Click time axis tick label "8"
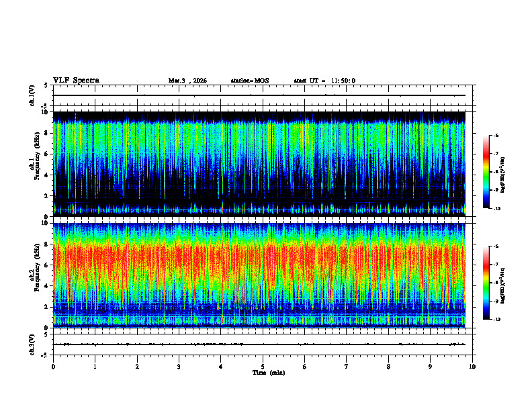 tap(388, 367)
